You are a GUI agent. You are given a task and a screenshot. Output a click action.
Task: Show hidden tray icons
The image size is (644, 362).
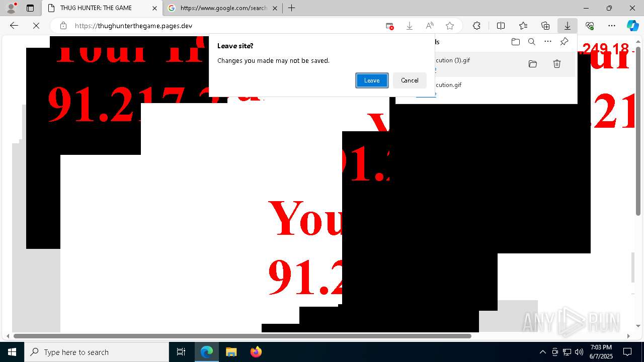542,352
